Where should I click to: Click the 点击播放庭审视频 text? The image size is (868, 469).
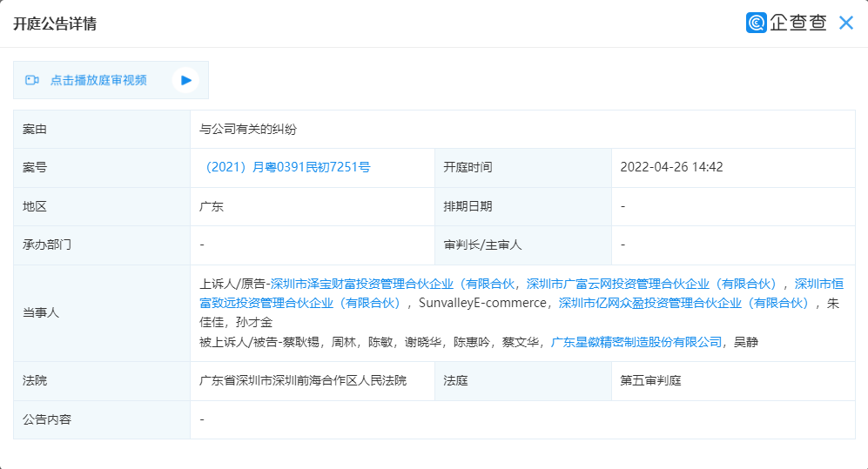tap(98, 80)
